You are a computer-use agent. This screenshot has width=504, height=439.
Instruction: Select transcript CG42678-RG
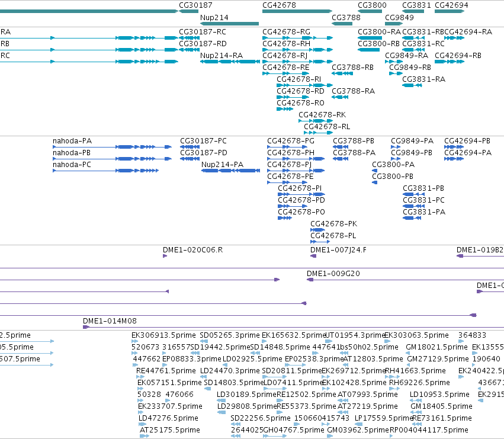(x=298, y=38)
